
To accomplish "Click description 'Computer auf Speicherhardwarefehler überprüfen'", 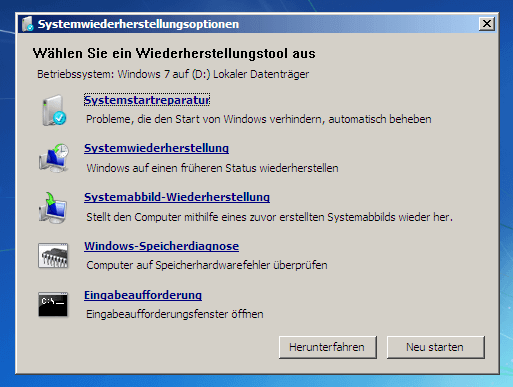I will [x=207, y=265].
